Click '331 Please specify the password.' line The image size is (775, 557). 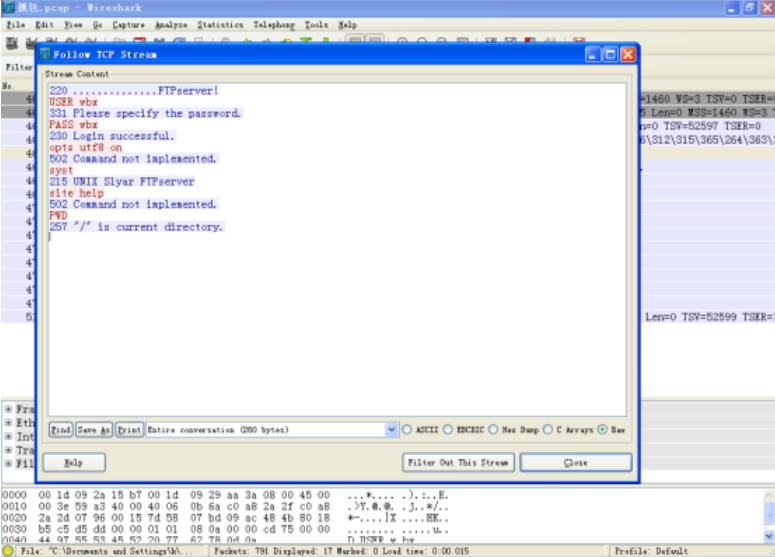pyautogui.click(x=145, y=113)
